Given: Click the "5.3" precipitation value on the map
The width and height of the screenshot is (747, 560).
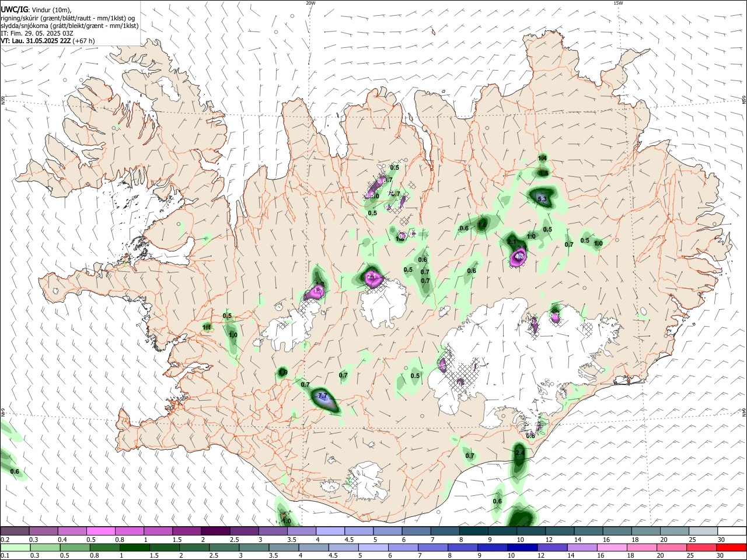Looking at the screenshot, I should (x=542, y=199).
